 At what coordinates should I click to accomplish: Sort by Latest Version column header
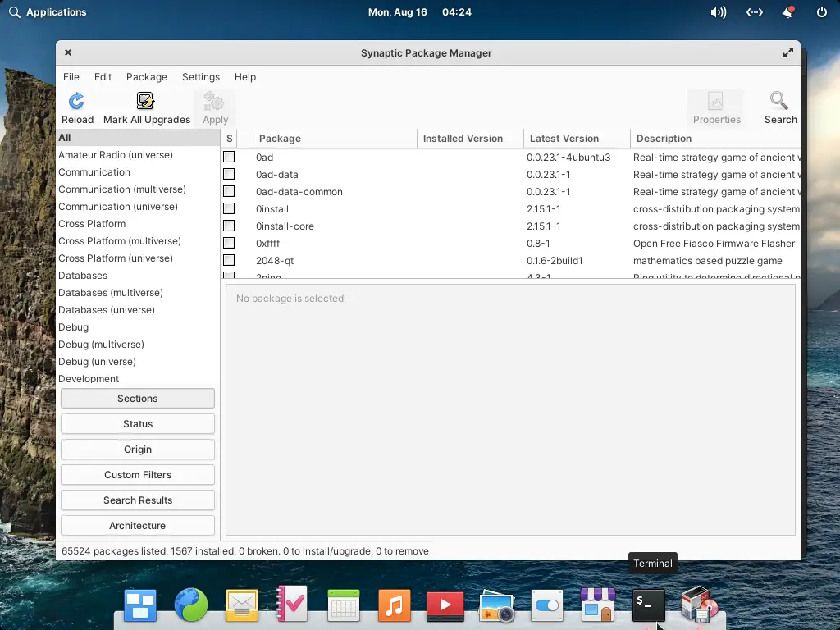tap(577, 138)
